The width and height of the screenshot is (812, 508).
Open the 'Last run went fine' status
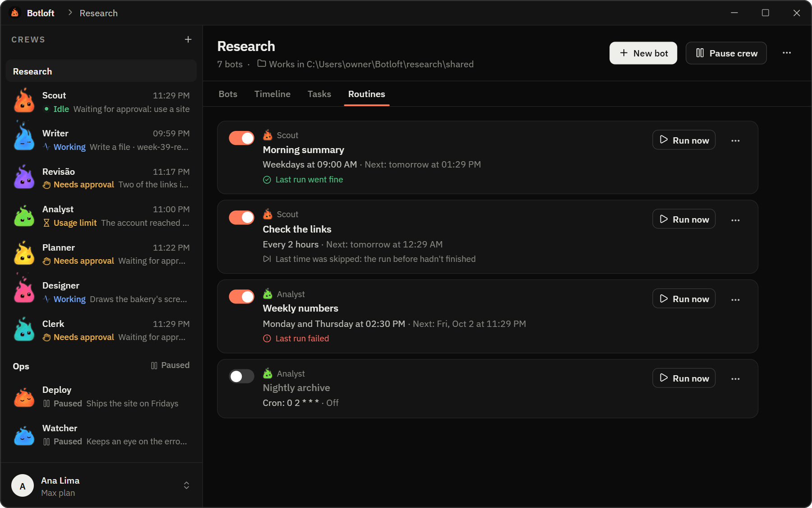(x=303, y=179)
